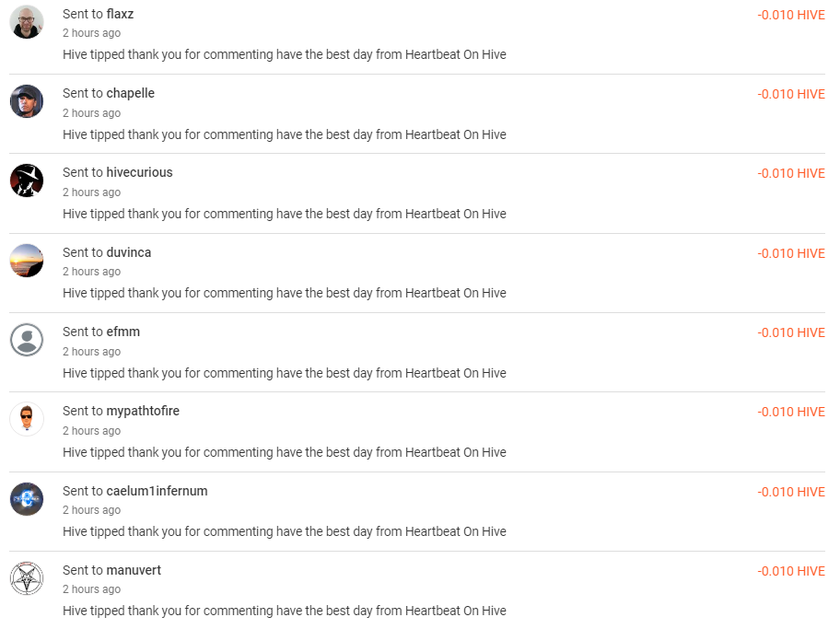Open flaxz's profile avatar
This screenshot has width=840, height=629.
pyautogui.click(x=26, y=22)
